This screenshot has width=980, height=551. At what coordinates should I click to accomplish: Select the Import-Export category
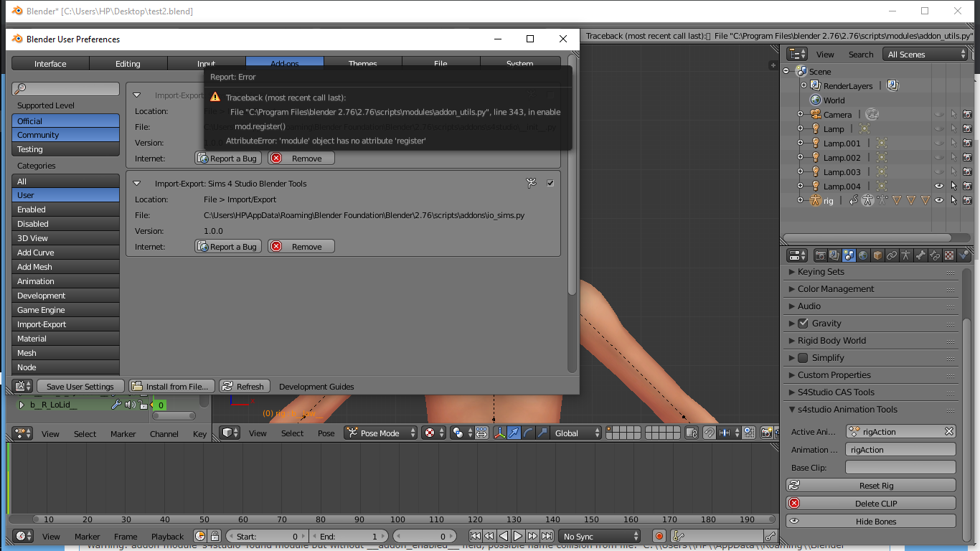(65, 324)
